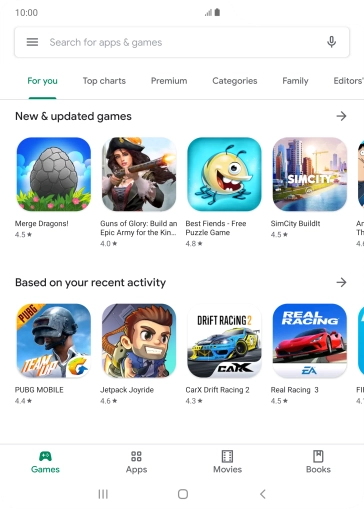Click the Search for apps & games field
364x509 pixels.
point(182,42)
